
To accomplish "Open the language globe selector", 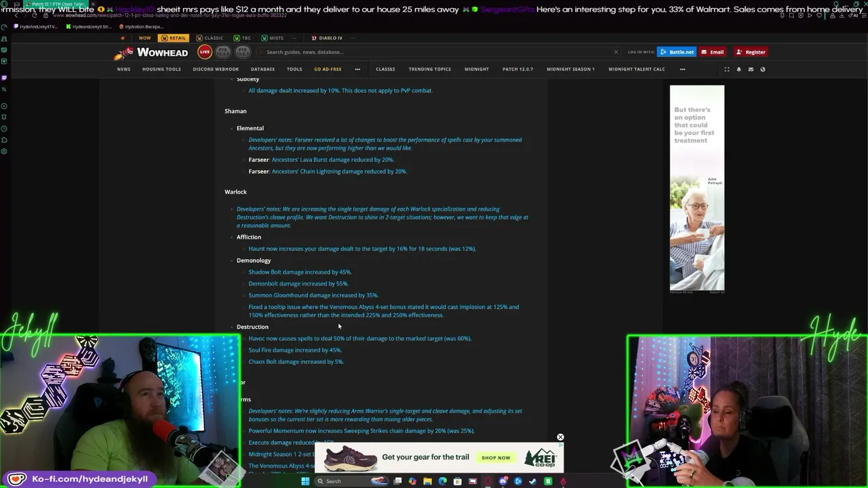I will [x=762, y=69].
